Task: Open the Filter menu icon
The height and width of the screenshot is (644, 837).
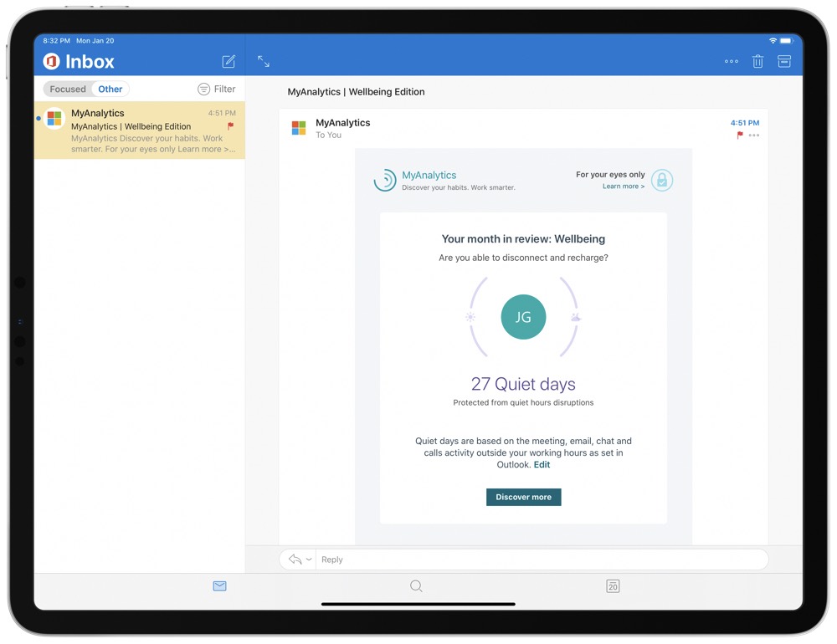Action: click(203, 89)
